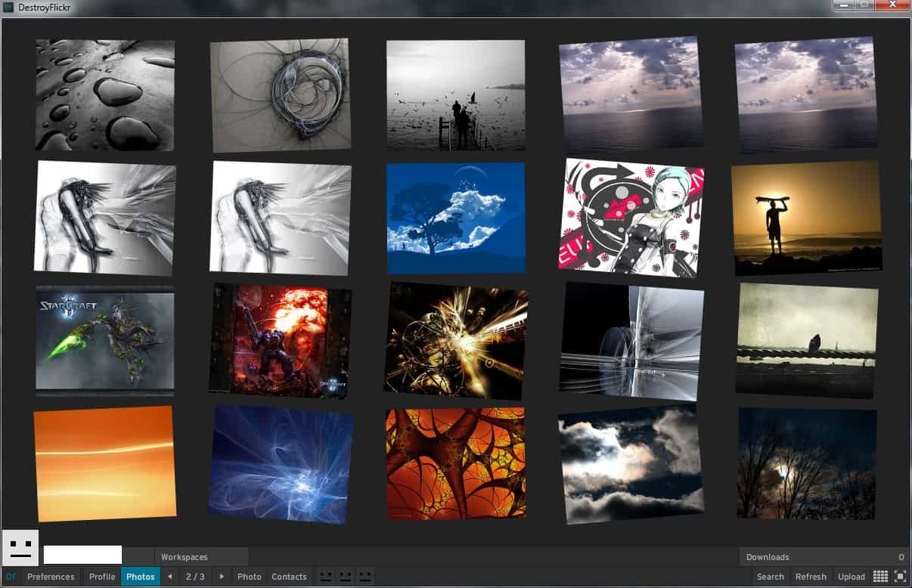Viewport: 912px width, 588px height.
Task: Click the white username field
Action: pos(82,555)
